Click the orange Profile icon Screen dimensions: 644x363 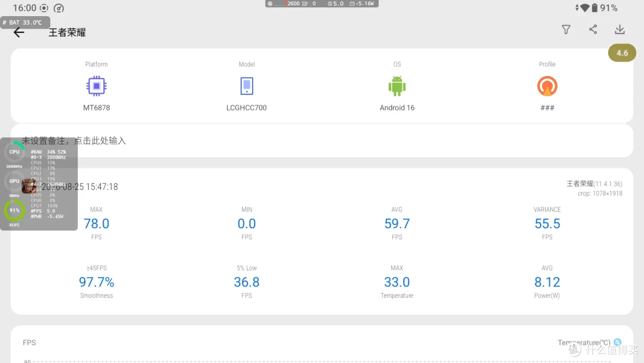pos(547,86)
